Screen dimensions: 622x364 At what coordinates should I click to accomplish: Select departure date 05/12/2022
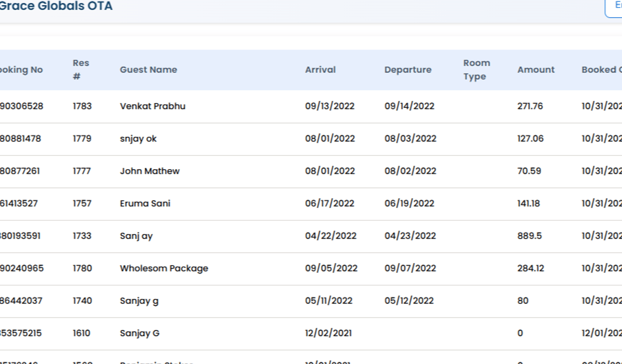point(409,301)
